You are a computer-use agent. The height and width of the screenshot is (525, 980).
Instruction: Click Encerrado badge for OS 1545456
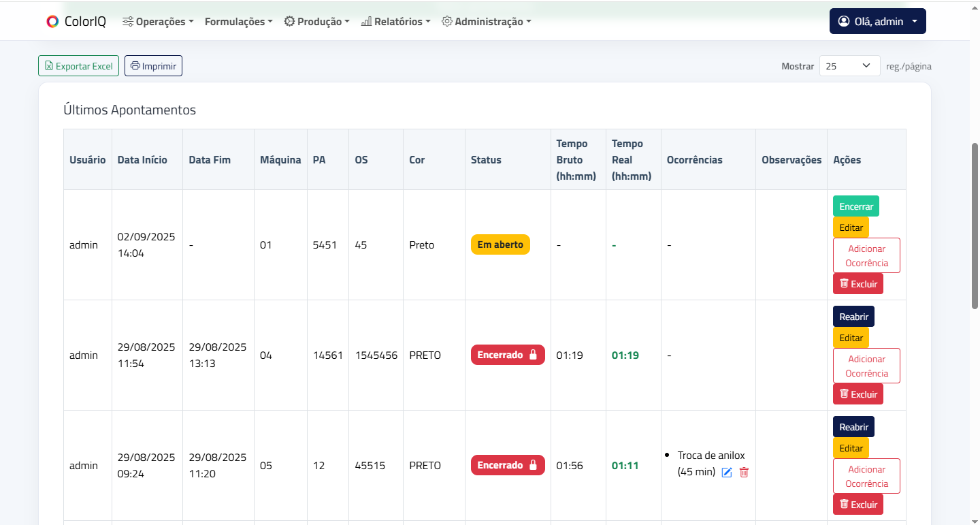pos(508,355)
